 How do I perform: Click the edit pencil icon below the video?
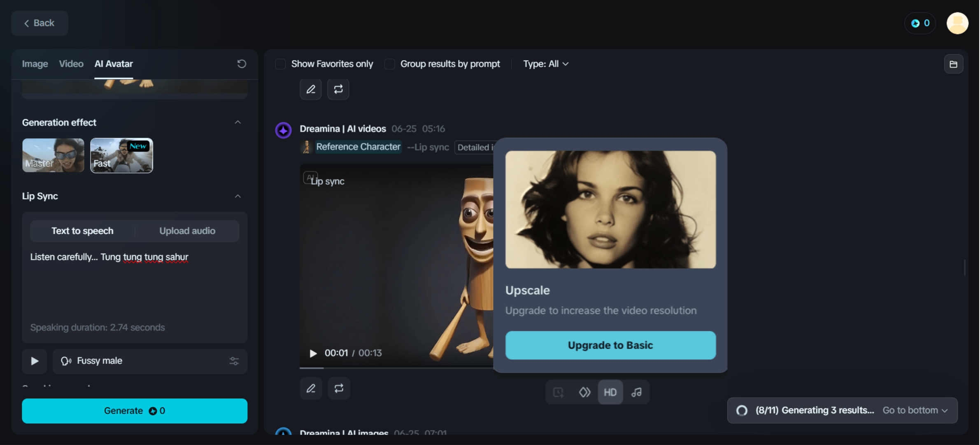tap(311, 388)
